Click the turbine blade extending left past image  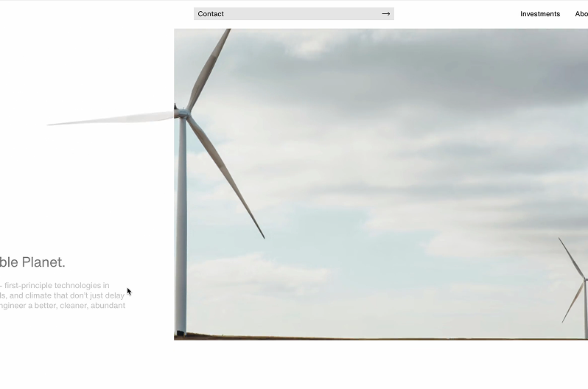pos(111,119)
